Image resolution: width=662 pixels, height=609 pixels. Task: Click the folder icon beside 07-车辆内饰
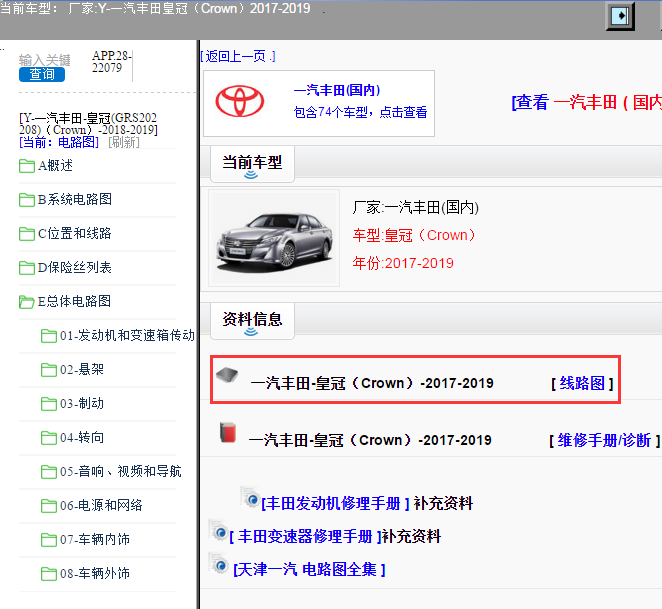[x=49, y=540]
